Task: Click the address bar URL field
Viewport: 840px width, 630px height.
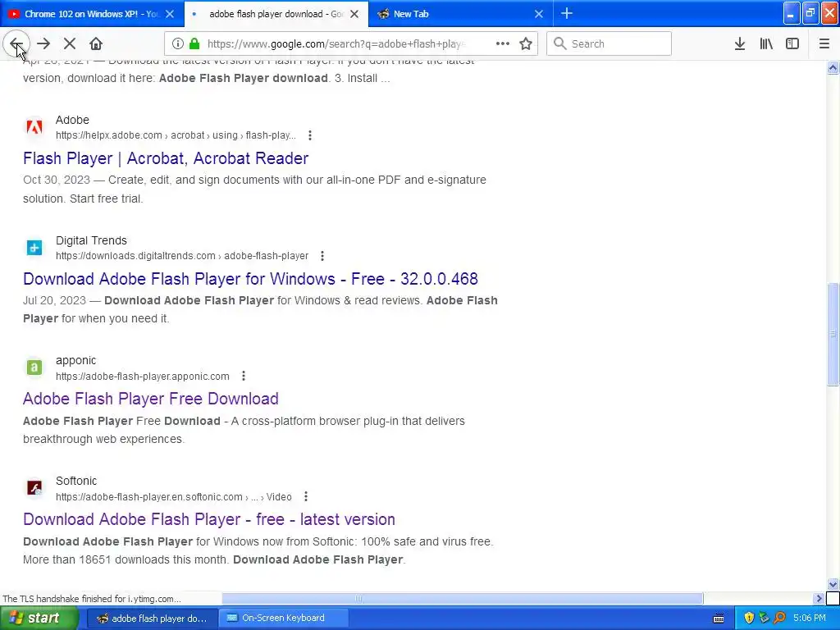Action: click(336, 43)
